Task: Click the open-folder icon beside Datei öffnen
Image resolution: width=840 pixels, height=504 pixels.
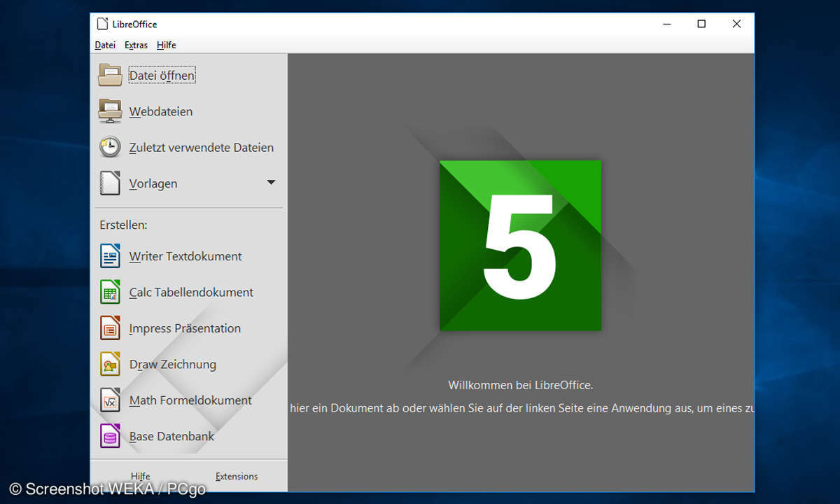Action: point(110,75)
